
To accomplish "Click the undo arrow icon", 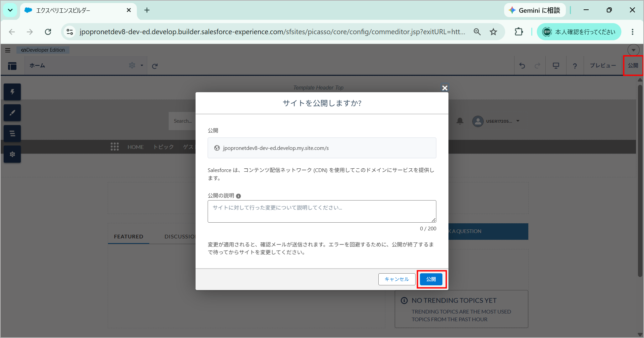I will [x=522, y=66].
